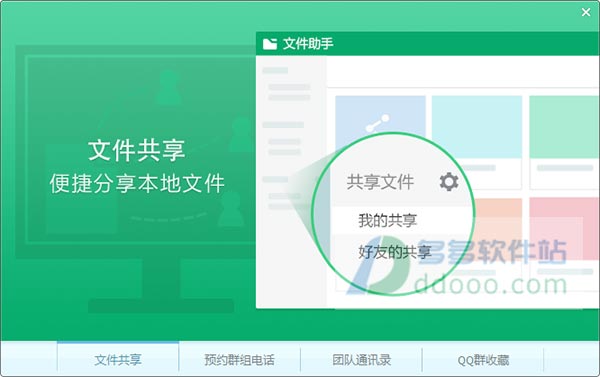Switch to the 文件共享 tab
The height and width of the screenshot is (377, 600).
pos(118,359)
